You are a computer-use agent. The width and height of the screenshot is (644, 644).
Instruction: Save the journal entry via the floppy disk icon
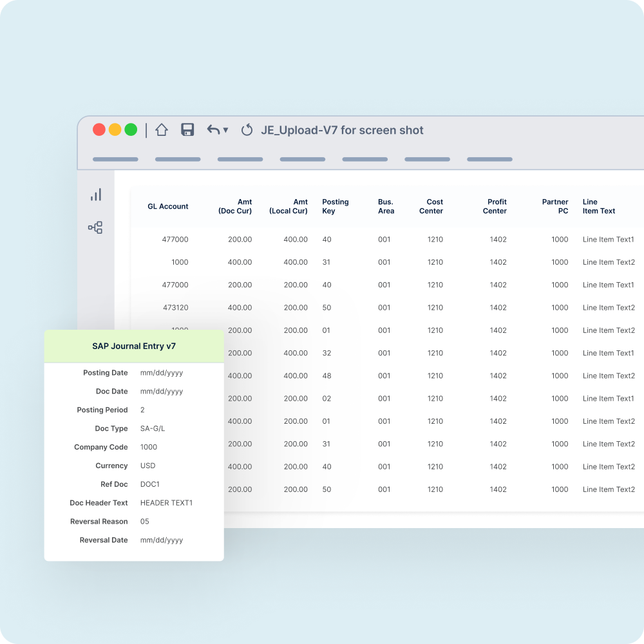tap(187, 129)
